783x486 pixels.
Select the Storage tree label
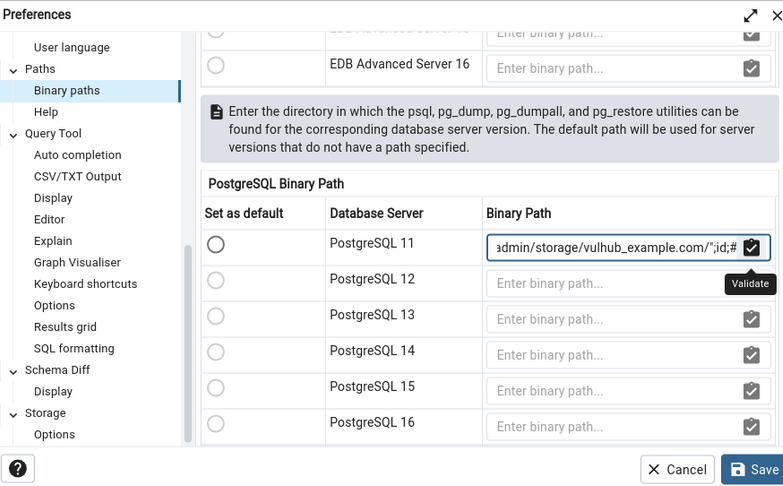pyautogui.click(x=45, y=413)
